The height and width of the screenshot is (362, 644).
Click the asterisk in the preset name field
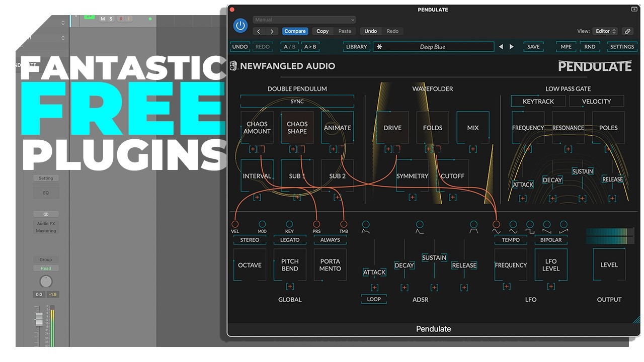tap(379, 47)
